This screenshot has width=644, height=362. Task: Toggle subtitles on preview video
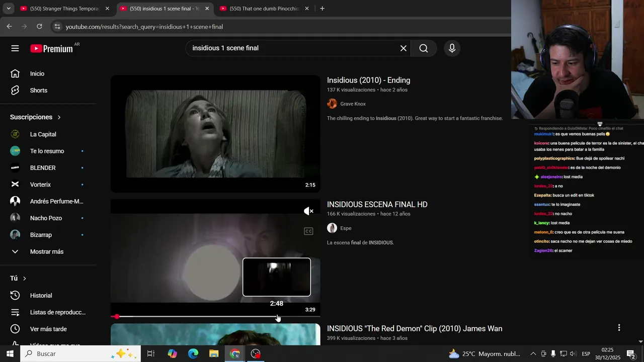[308, 231]
